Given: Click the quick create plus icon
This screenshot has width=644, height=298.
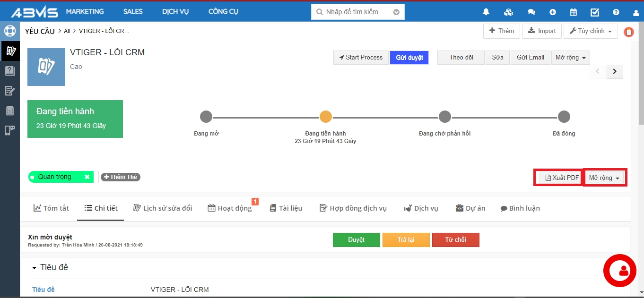Looking at the screenshot, I should point(552,12).
